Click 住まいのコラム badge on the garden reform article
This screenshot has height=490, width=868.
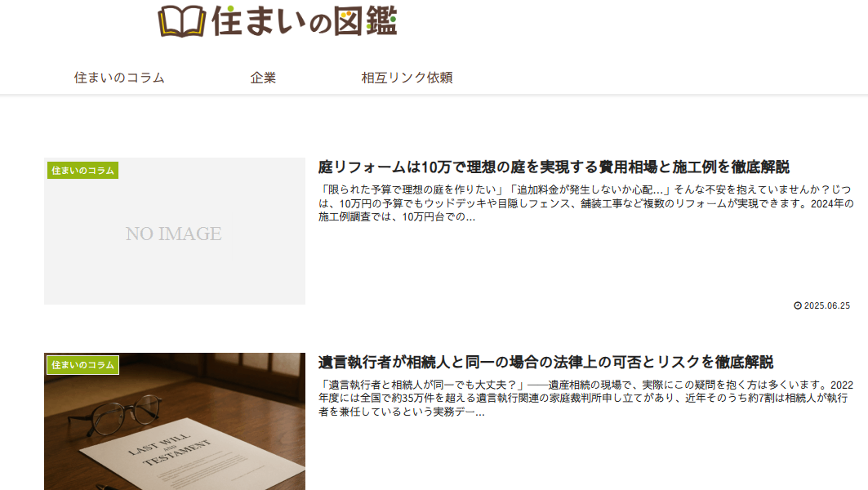(x=82, y=170)
